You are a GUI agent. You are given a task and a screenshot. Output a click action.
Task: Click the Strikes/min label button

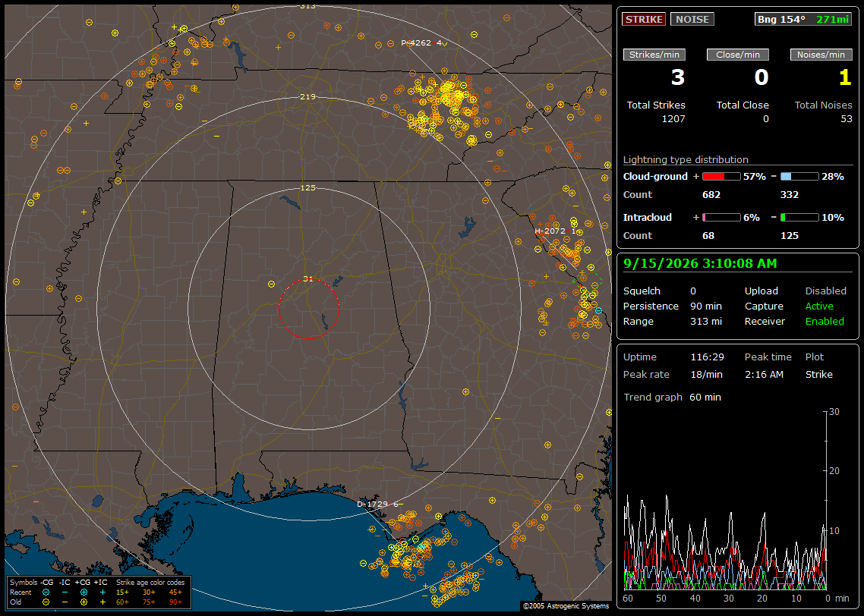tap(654, 55)
